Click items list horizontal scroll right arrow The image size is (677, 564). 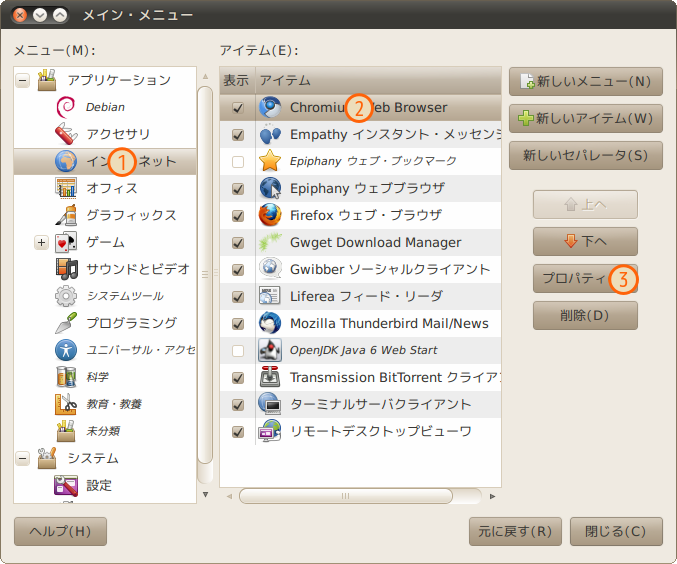click(x=492, y=496)
